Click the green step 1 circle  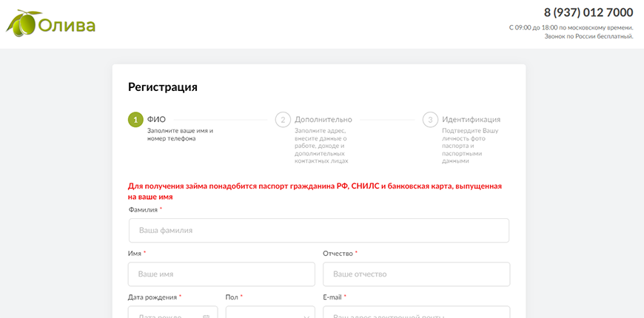(x=135, y=119)
